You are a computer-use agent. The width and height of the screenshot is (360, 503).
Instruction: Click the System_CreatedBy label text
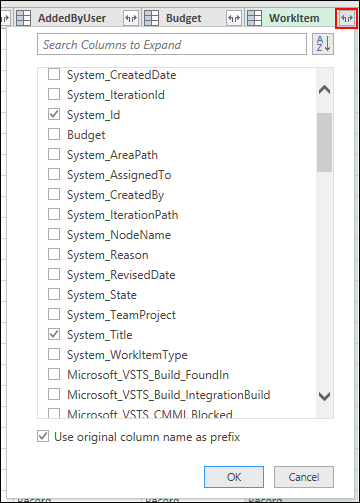pyautogui.click(x=116, y=195)
